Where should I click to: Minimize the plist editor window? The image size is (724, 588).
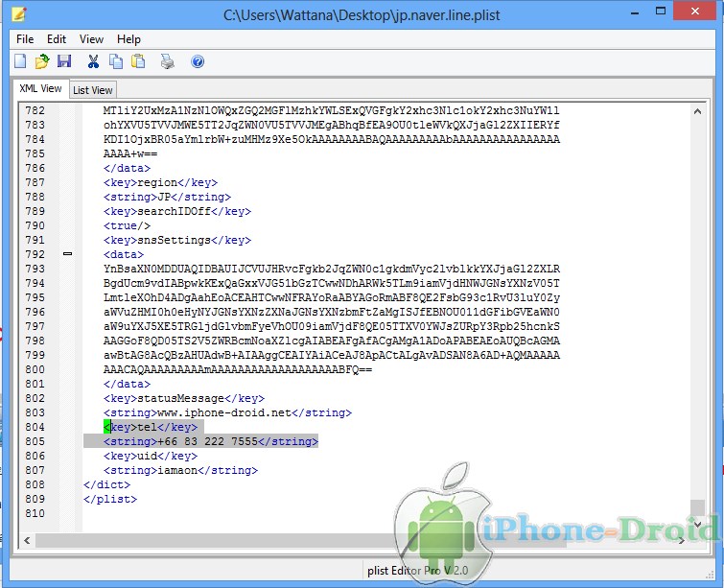(635, 12)
